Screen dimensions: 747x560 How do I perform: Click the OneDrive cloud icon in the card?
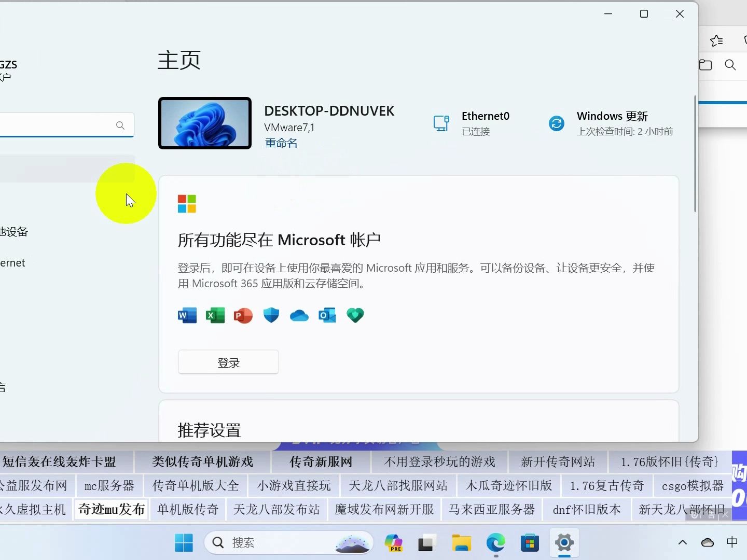tap(299, 315)
